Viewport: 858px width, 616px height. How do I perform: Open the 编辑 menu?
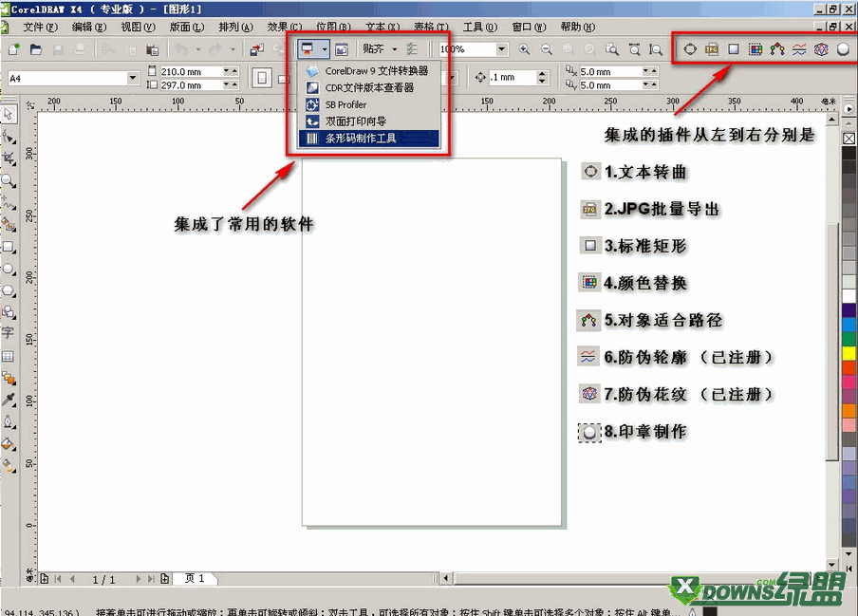point(89,27)
